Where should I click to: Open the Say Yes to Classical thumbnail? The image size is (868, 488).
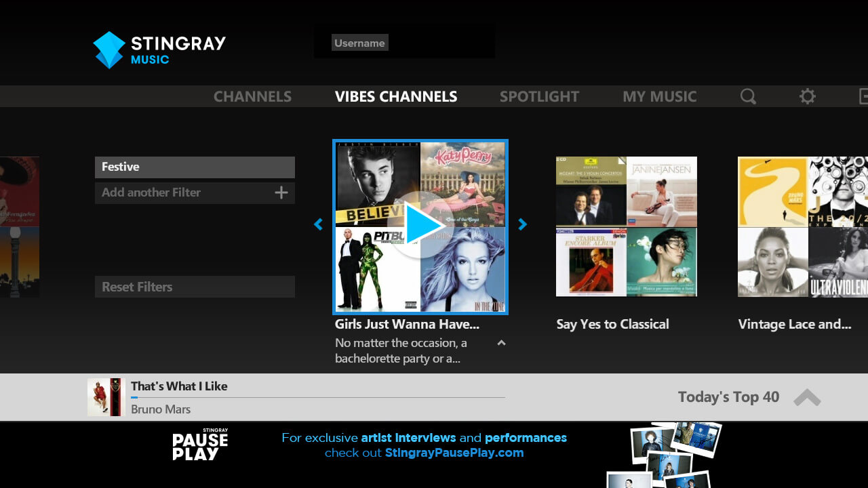pyautogui.click(x=627, y=226)
